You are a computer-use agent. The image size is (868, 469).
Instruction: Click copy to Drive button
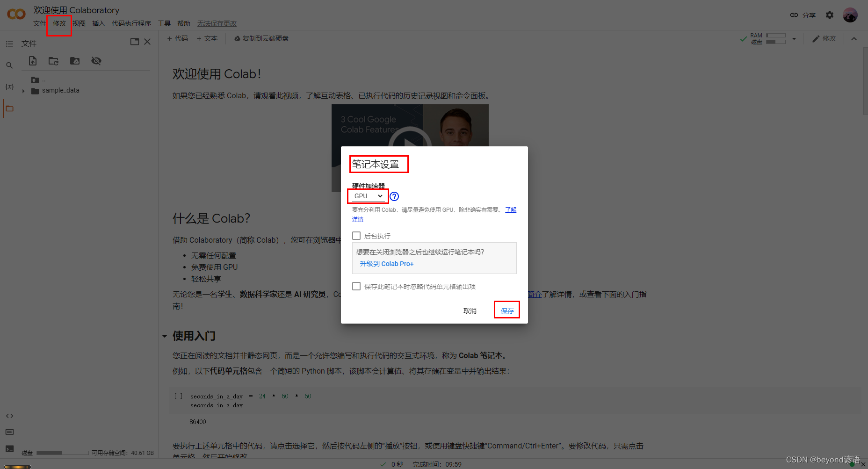(261, 38)
